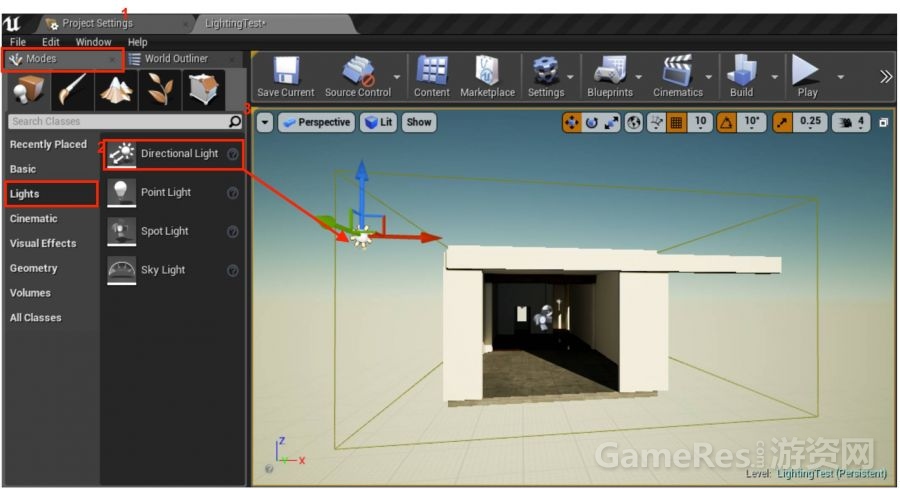Open the Marketplace toolbar button

coord(487,77)
